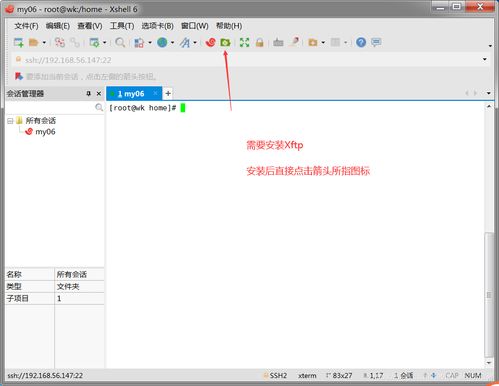The width and height of the screenshot is (499, 386).
Task: Click the terminal vertical scrollbar thumb
Action: (x=489, y=295)
